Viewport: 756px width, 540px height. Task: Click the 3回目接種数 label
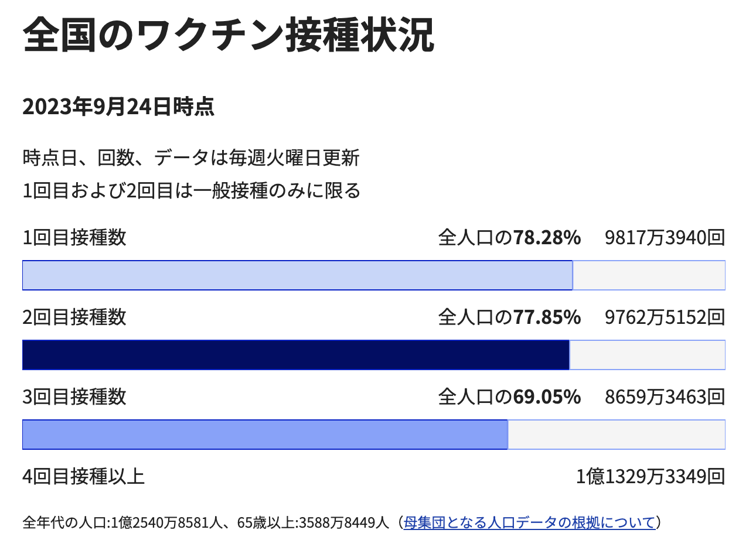[74, 397]
